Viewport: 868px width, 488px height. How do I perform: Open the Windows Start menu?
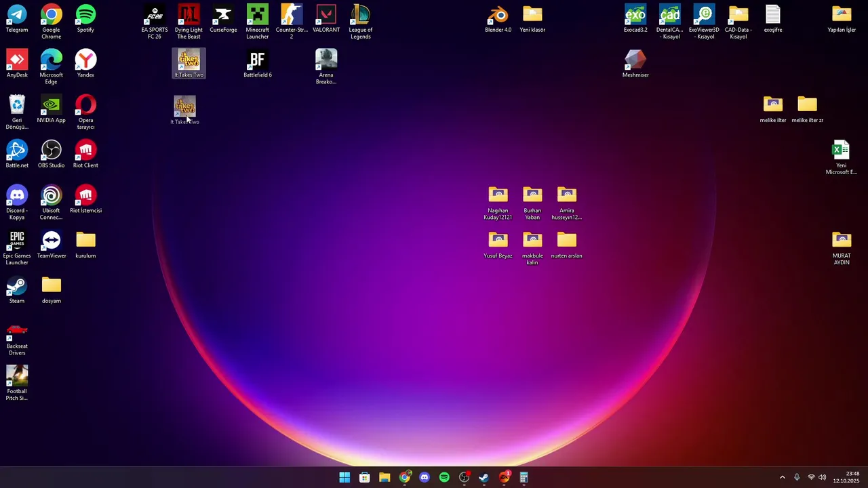pos(344,478)
